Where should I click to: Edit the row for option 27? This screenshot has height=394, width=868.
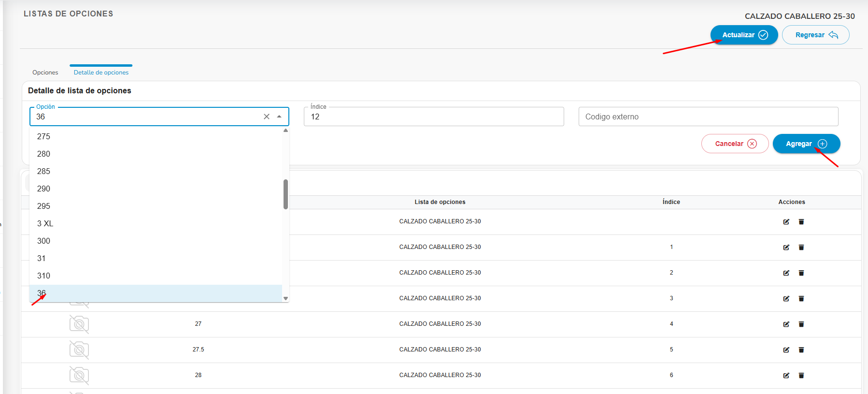786,324
